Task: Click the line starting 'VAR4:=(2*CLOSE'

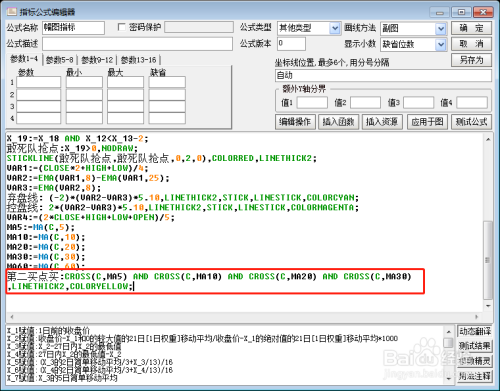Action: [91, 217]
